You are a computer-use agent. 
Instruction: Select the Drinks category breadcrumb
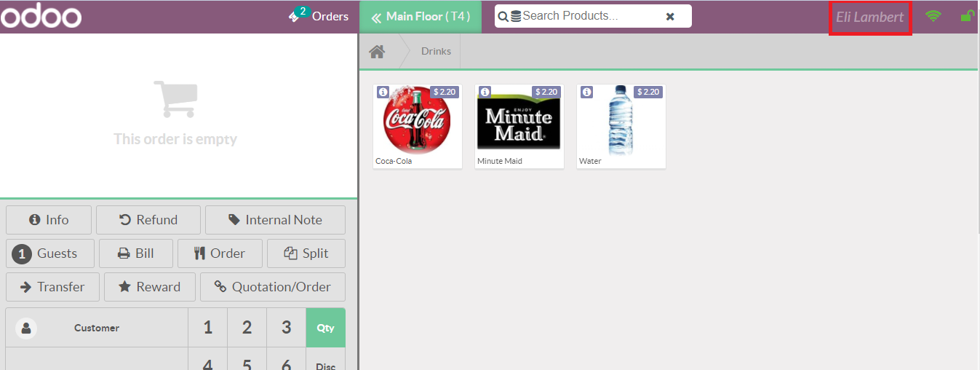tap(436, 52)
